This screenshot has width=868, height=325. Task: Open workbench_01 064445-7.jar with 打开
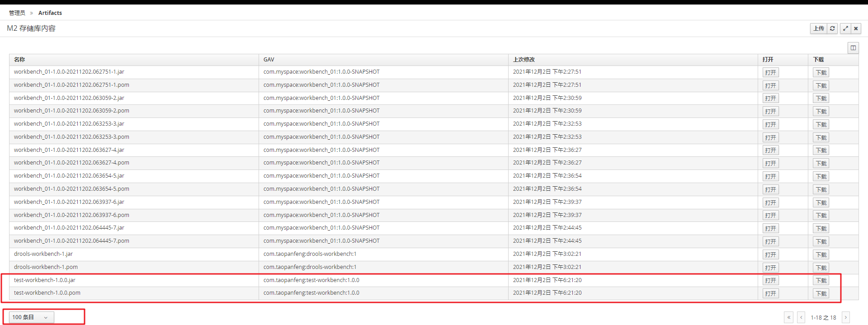771,229
